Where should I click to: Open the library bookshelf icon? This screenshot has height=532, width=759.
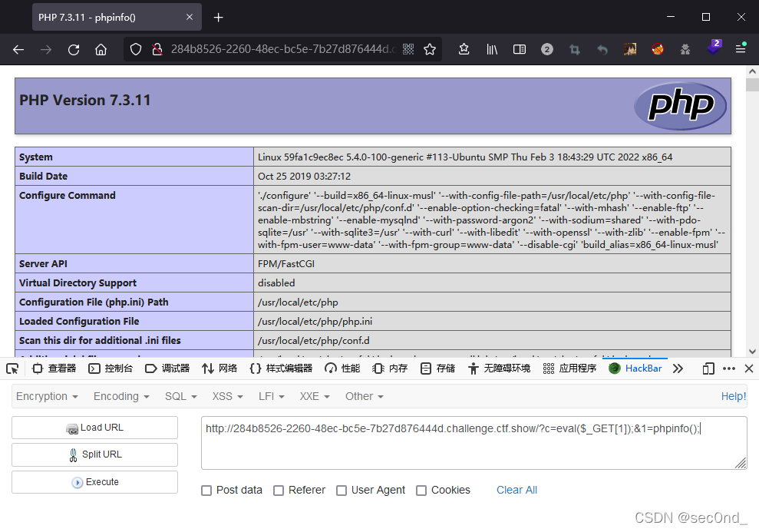click(x=492, y=49)
